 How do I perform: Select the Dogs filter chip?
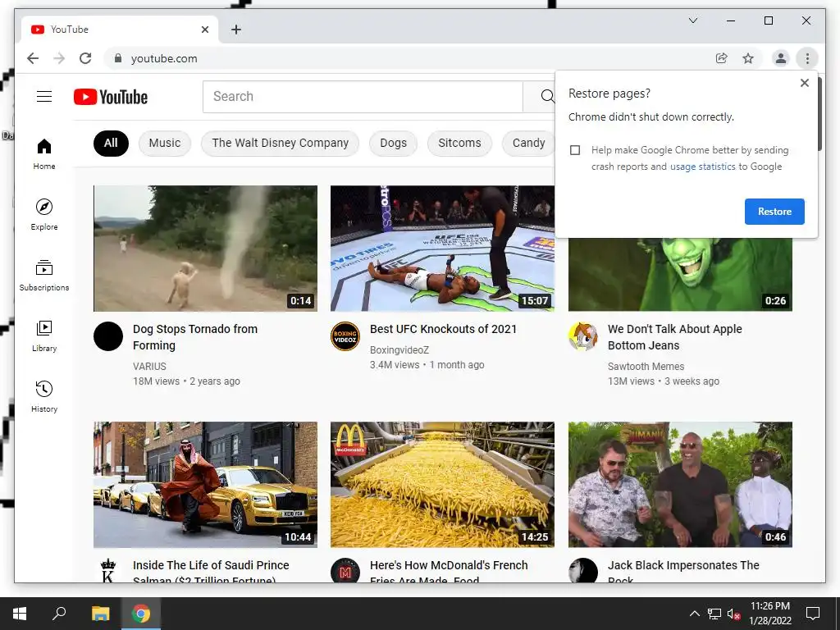pos(393,143)
